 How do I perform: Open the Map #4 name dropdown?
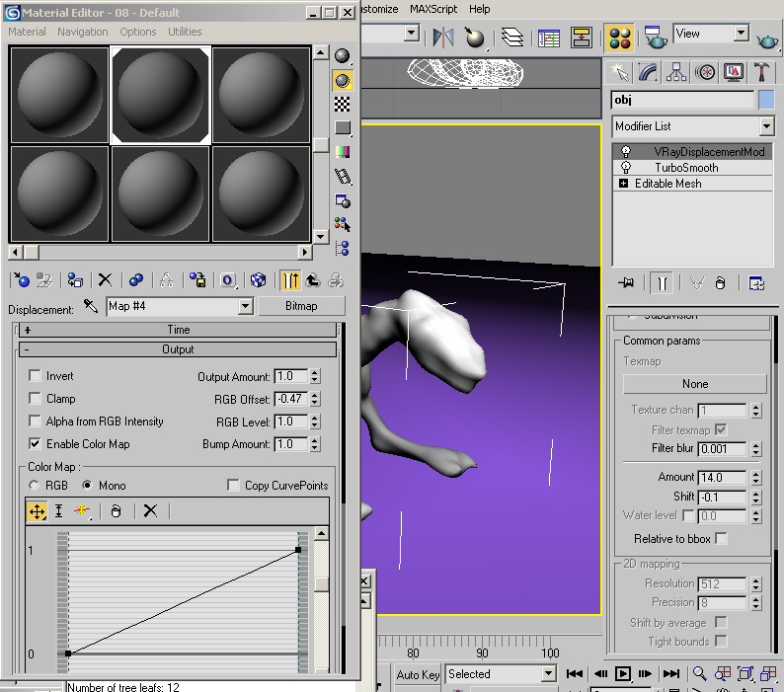tap(246, 306)
